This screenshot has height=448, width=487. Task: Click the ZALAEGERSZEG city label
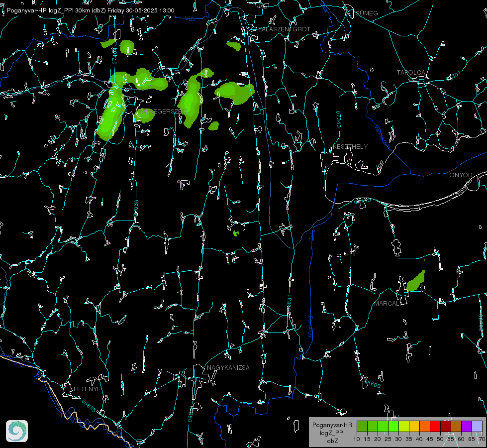pos(162,112)
